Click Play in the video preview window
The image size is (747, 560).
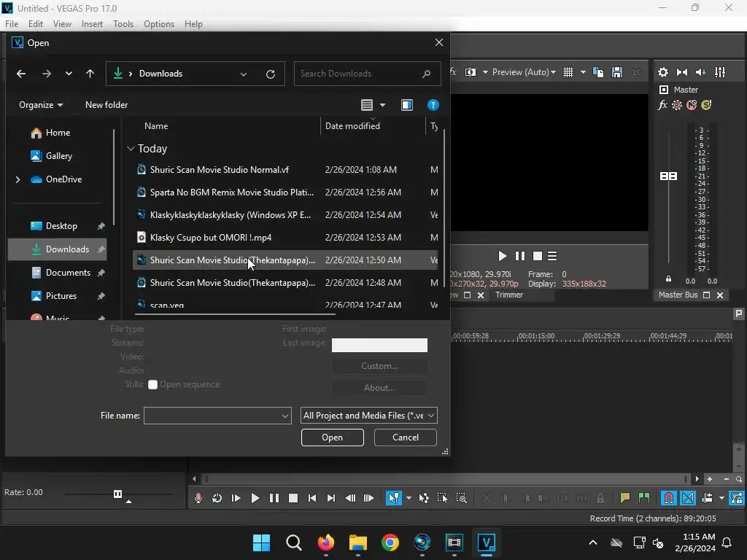pos(502,256)
